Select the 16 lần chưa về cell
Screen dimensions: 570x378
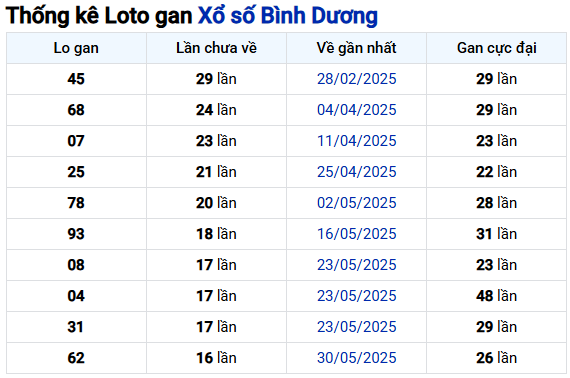[x=216, y=358]
